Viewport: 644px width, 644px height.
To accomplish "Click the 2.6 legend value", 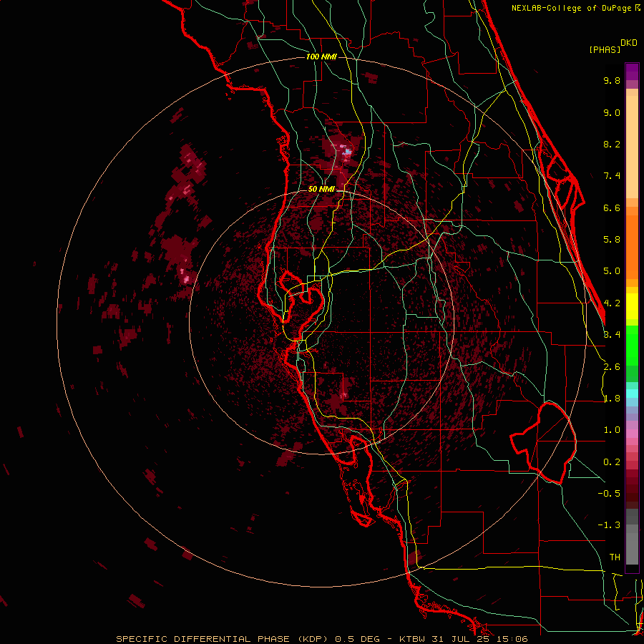I will (x=612, y=367).
